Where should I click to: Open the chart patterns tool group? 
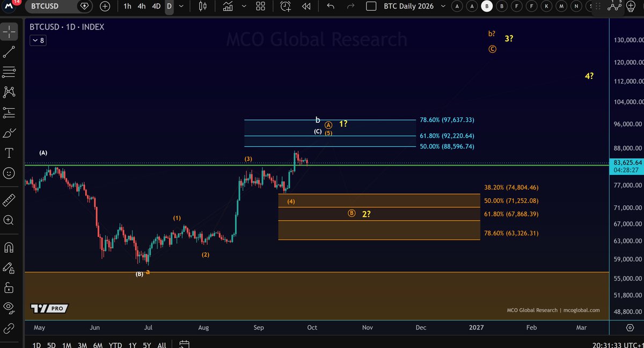(9, 92)
